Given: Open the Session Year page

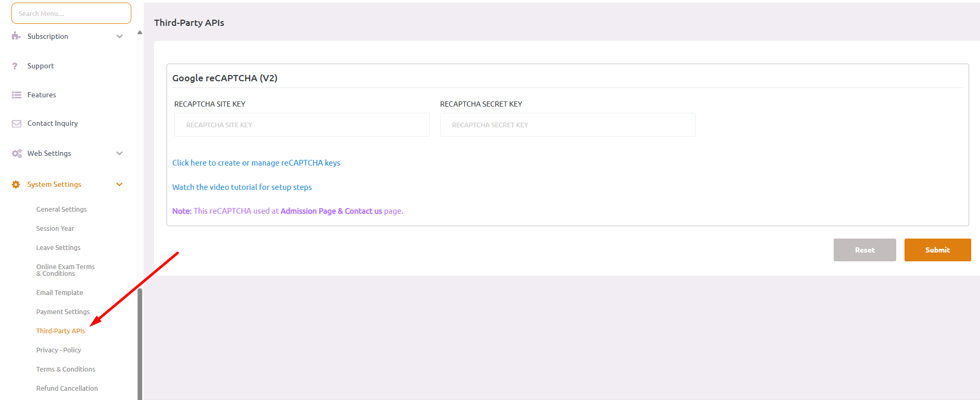Looking at the screenshot, I should coord(55,229).
